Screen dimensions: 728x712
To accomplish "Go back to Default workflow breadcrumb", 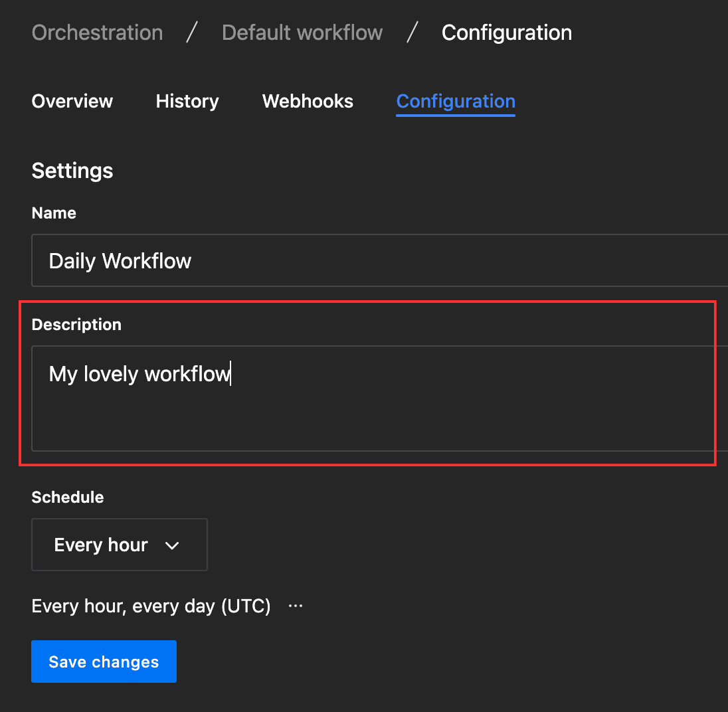I will [x=302, y=33].
